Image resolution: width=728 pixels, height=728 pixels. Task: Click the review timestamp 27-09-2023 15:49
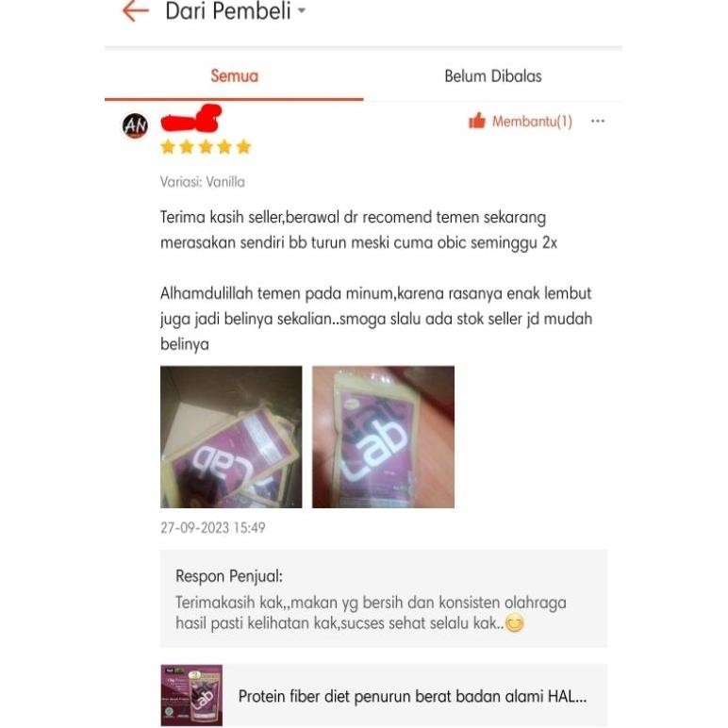click(212, 527)
